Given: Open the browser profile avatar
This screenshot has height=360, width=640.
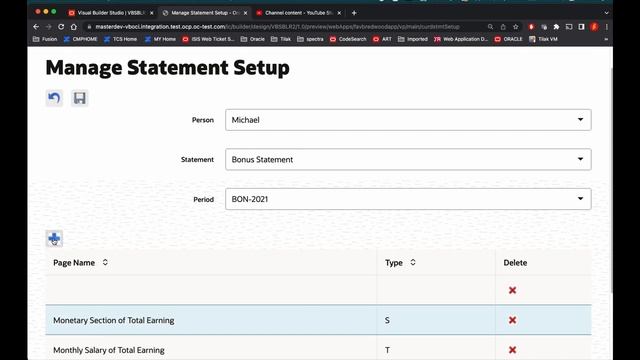Looking at the screenshot, I should [x=594, y=27].
